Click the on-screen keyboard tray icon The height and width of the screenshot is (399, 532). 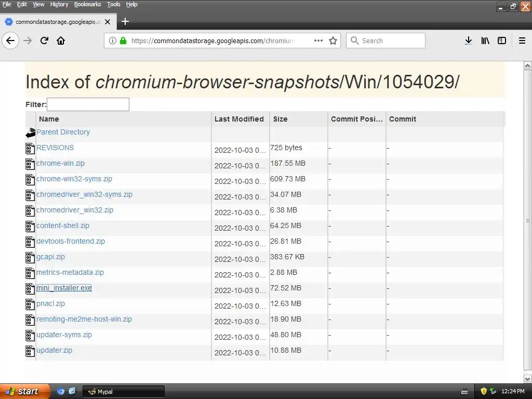pyautogui.click(x=464, y=392)
